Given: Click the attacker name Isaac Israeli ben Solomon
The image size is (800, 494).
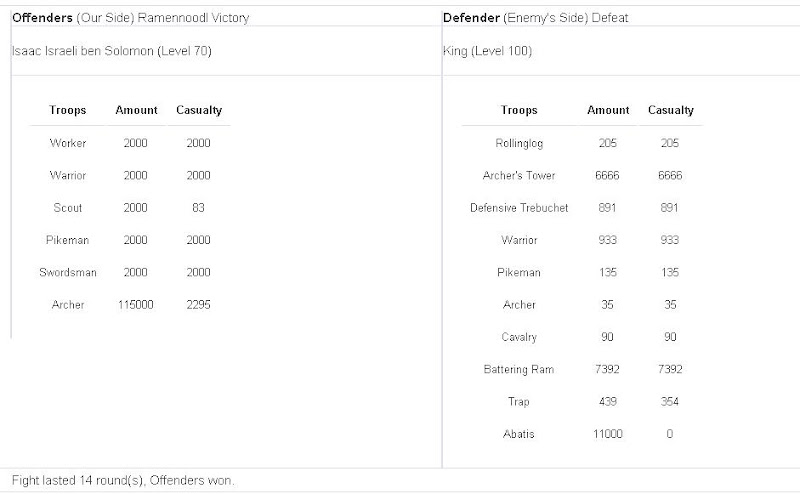Looking at the screenshot, I should tap(111, 51).
